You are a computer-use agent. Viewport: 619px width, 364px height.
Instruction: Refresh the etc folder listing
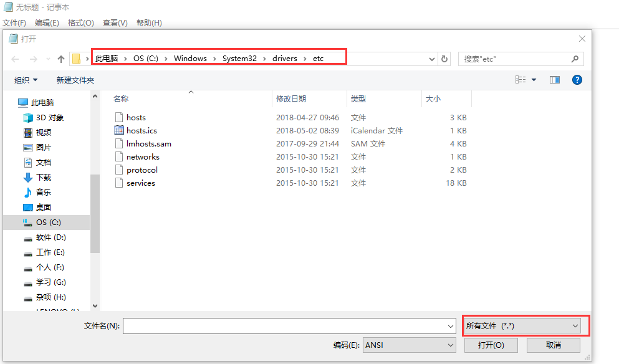point(444,59)
